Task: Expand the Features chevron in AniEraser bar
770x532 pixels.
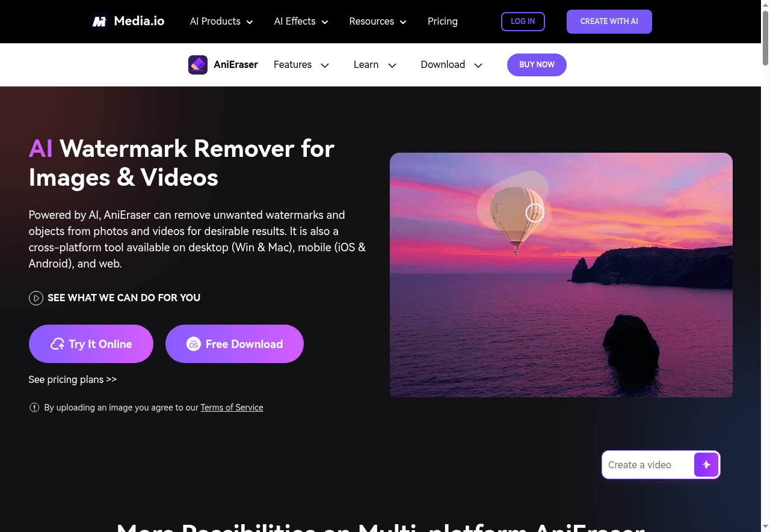Action: click(x=325, y=66)
